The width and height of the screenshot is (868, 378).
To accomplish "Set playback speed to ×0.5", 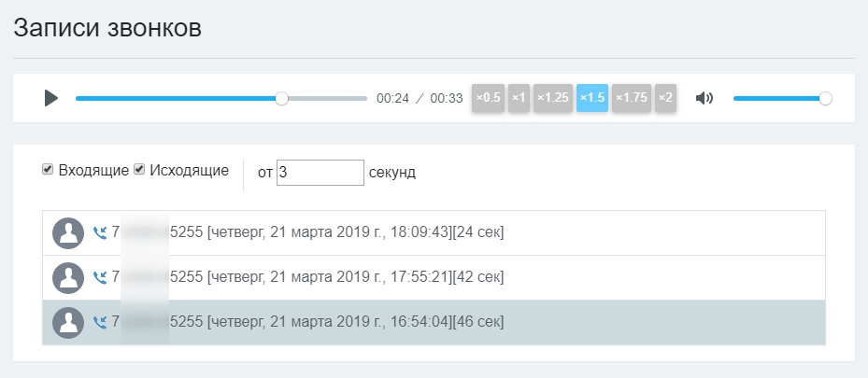I will pos(488,97).
